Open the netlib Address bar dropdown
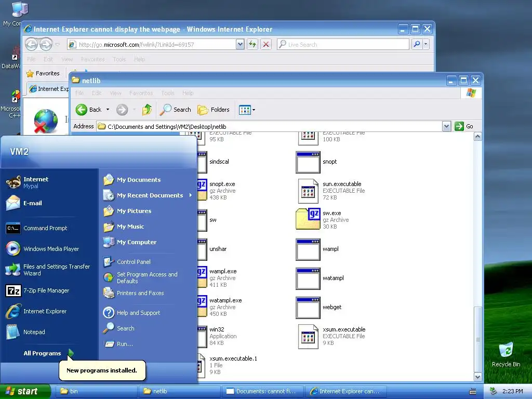Image resolution: width=532 pixels, height=399 pixels. point(446,126)
